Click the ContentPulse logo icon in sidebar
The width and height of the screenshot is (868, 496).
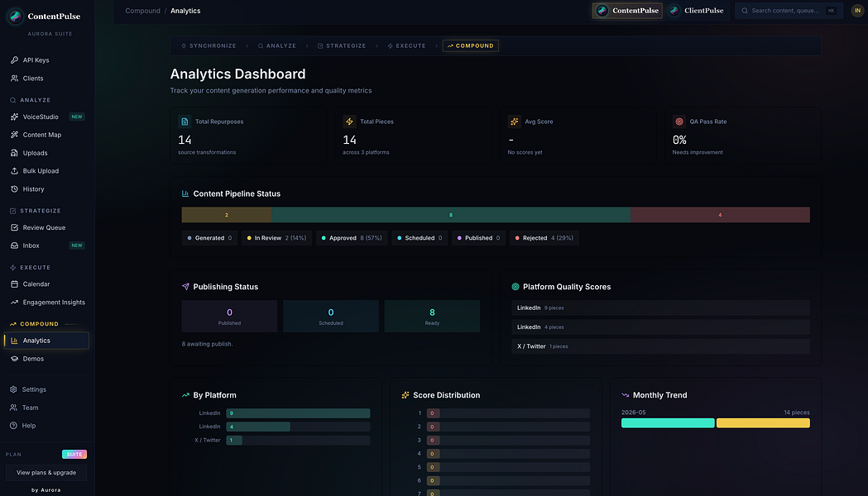coord(15,16)
